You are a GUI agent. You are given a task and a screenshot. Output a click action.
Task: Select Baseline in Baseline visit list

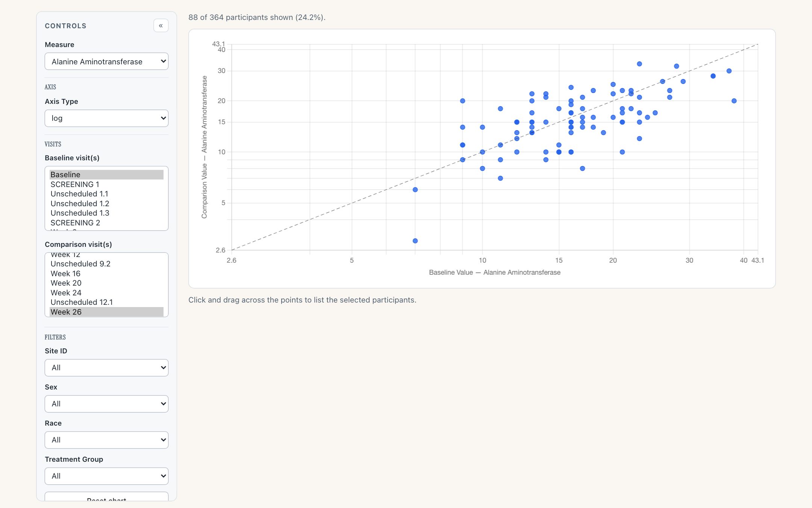click(106, 175)
